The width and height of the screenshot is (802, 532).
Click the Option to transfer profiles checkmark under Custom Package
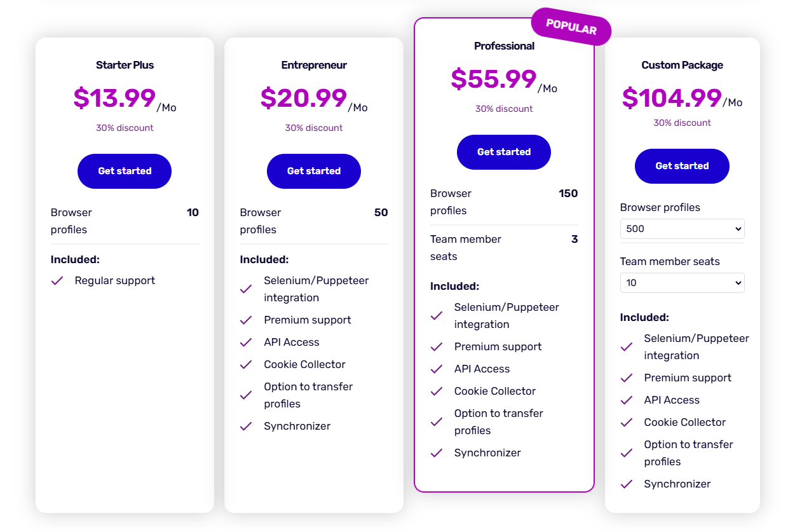click(x=625, y=453)
